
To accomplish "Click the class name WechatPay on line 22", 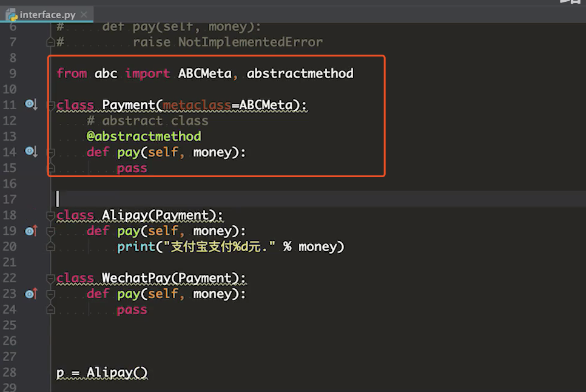I will (136, 278).
